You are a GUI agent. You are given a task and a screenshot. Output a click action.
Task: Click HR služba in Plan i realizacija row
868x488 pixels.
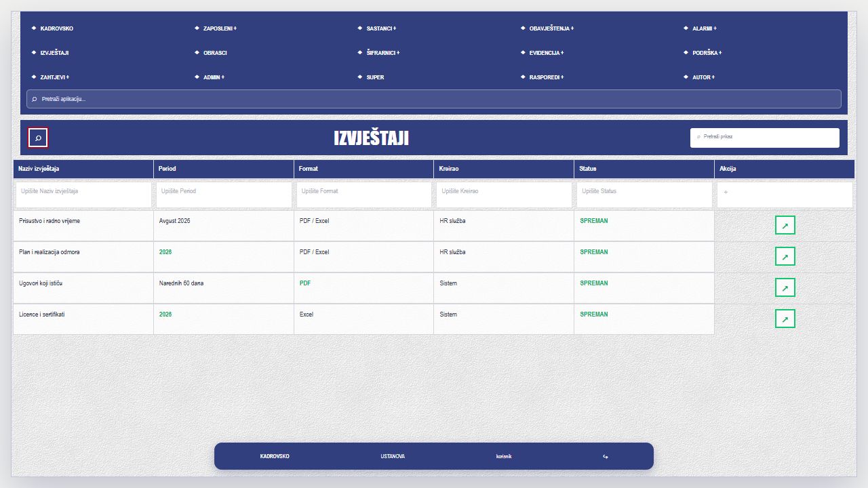coord(452,252)
